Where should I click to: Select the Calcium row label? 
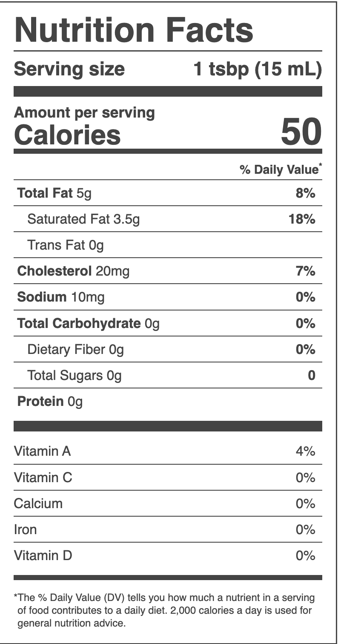[x=38, y=503]
